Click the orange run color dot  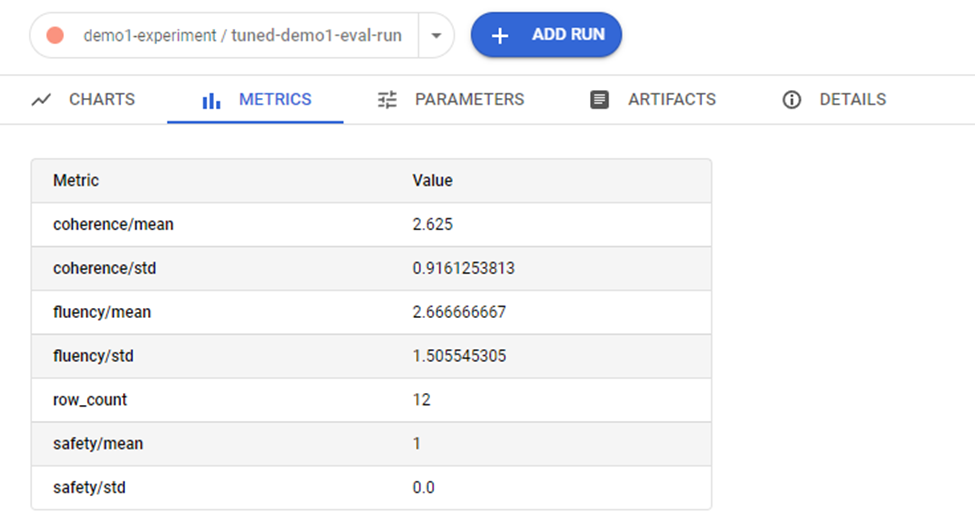point(55,35)
